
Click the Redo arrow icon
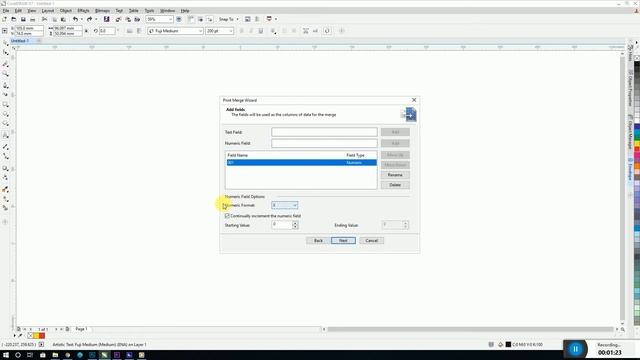[x=89, y=19]
